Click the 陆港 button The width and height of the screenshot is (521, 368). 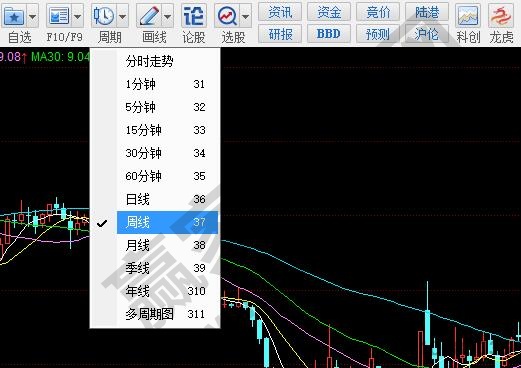pyautogui.click(x=427, y=12)
